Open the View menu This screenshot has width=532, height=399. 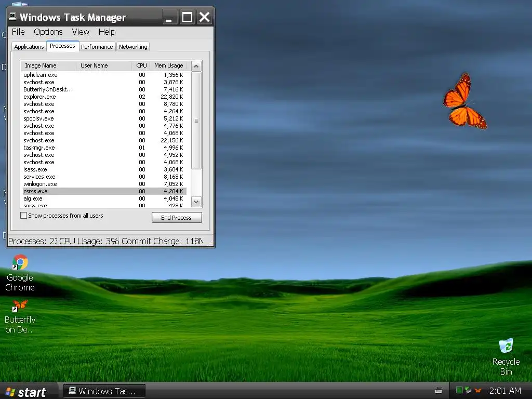point(81,32)
